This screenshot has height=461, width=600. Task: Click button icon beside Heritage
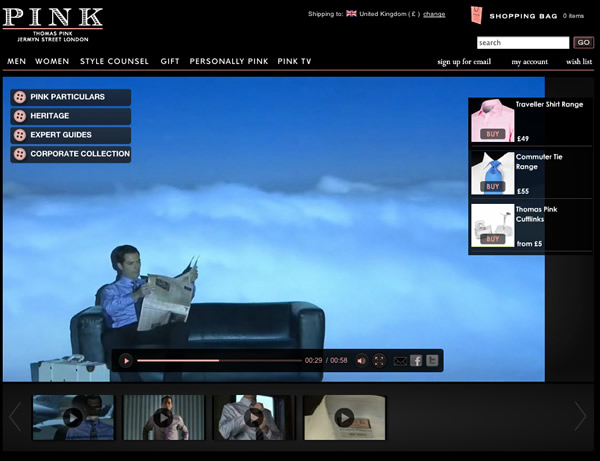pos(20,116)
